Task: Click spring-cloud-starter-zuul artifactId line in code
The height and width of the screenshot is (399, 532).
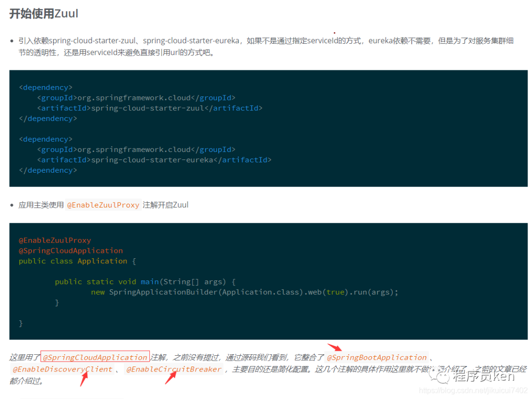Action: pyautogui.click(x=150, y=108)
